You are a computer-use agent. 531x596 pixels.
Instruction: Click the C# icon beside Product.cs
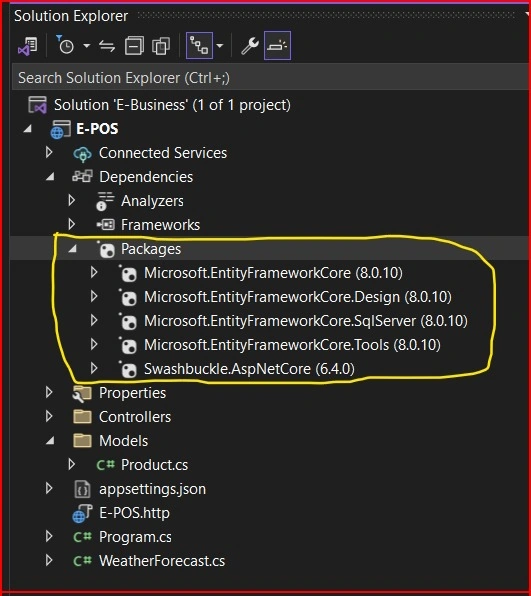(105, 465)
